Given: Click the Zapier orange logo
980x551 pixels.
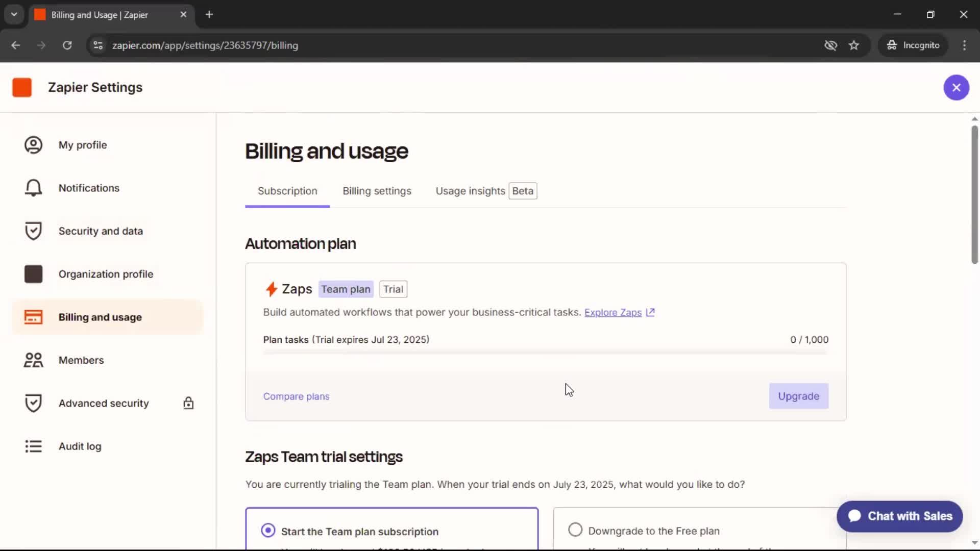Looking at the screenshot, I should [x=22, y=87].
